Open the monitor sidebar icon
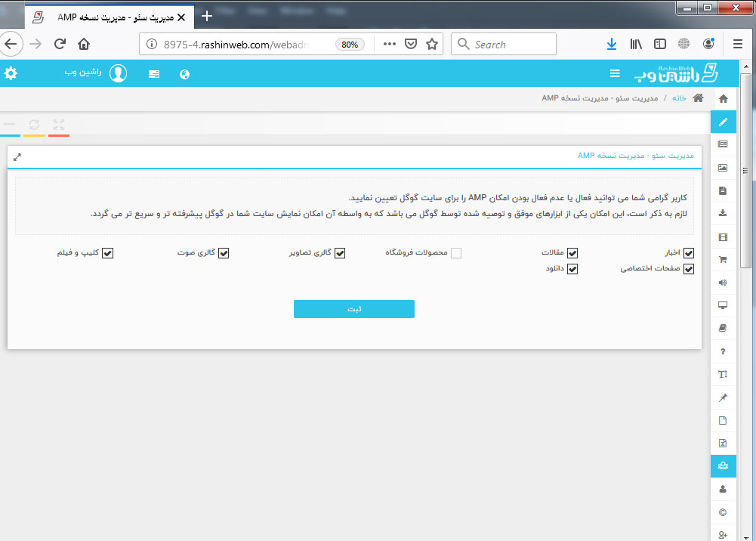 723,305
